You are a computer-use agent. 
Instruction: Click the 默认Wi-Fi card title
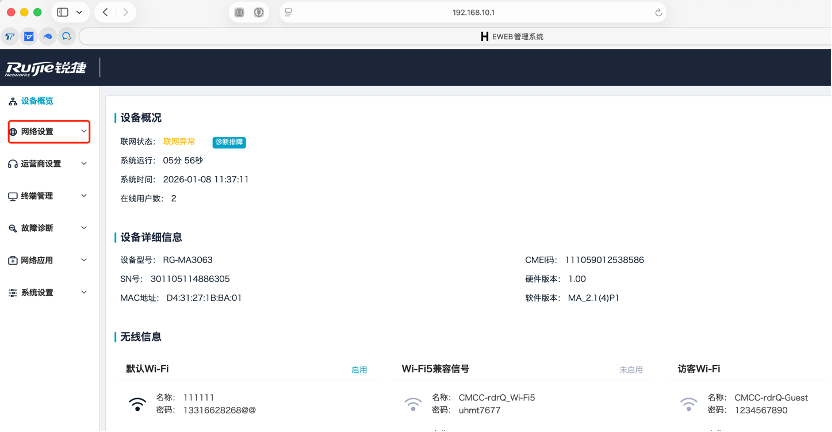coord(148,369)
